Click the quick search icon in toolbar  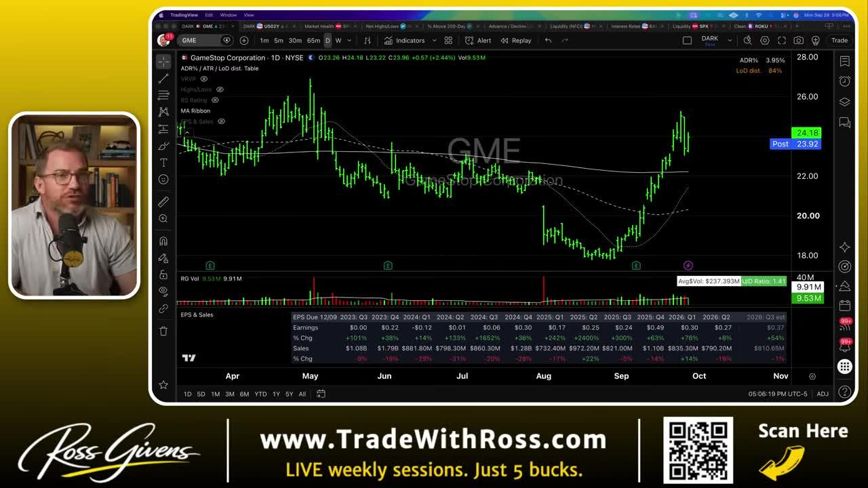747,41
